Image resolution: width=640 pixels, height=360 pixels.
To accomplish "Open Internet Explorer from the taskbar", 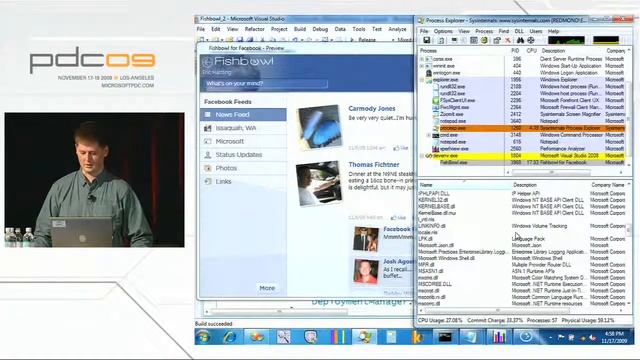I will (x=230, y=337).
